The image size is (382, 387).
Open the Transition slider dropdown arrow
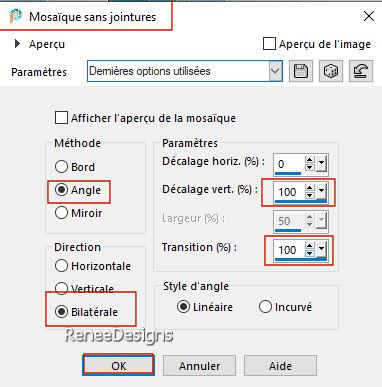[321, 250]
